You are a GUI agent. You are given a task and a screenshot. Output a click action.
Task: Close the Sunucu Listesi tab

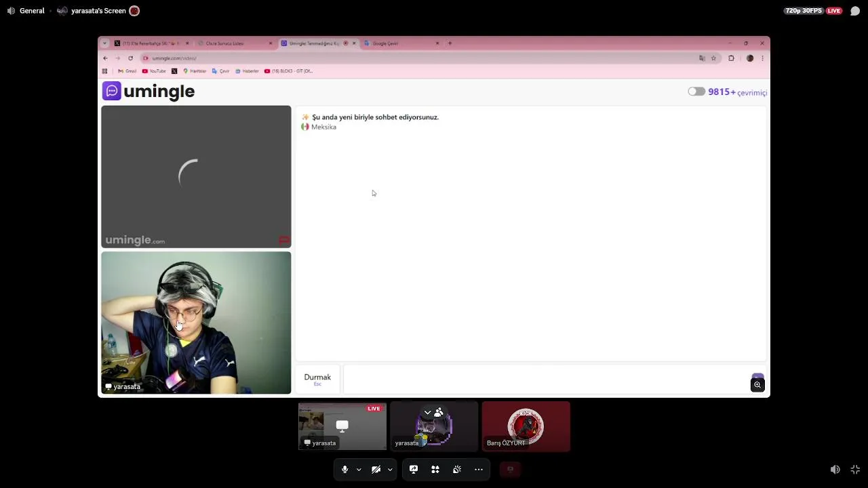click(271, 43)
